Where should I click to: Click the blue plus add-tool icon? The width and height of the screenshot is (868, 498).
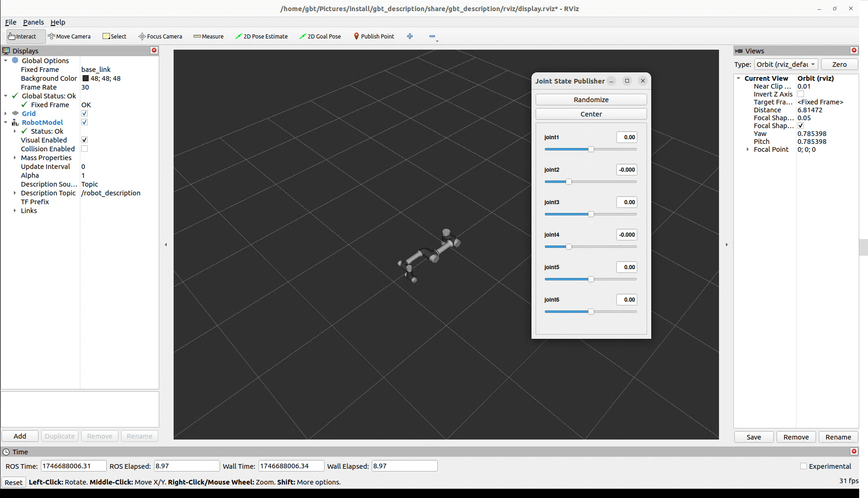[410, 36]
